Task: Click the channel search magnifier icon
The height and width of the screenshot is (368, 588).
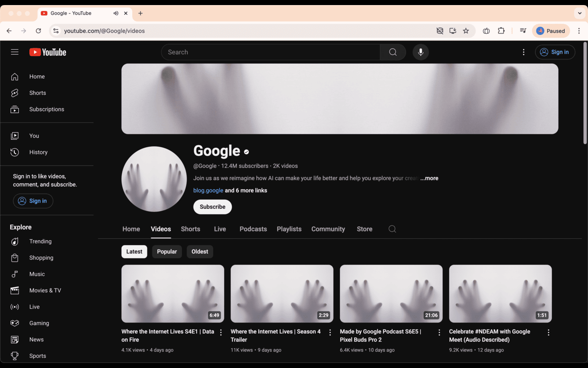Action: 392,229
